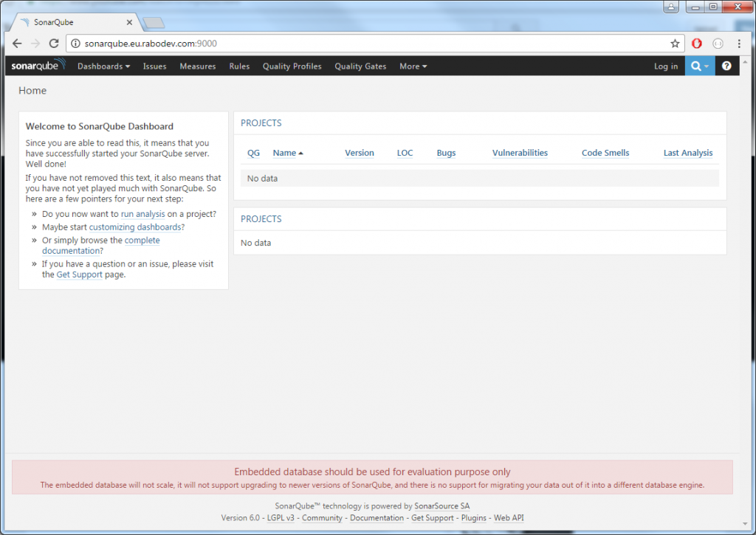The width and height of the screenshot is (756, 535).
Task: Reload the SonarQube page
Action: (x=54, y=44)
